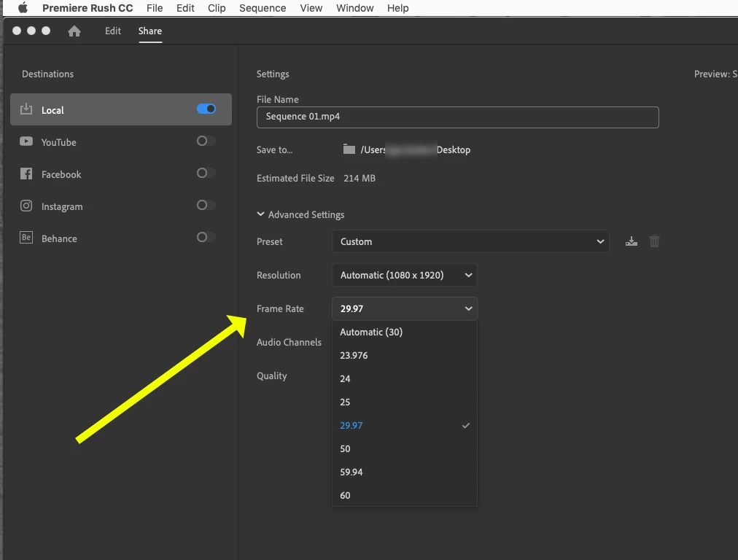Click the Save to folder icon
738x560 pixels.
point(349,149)
